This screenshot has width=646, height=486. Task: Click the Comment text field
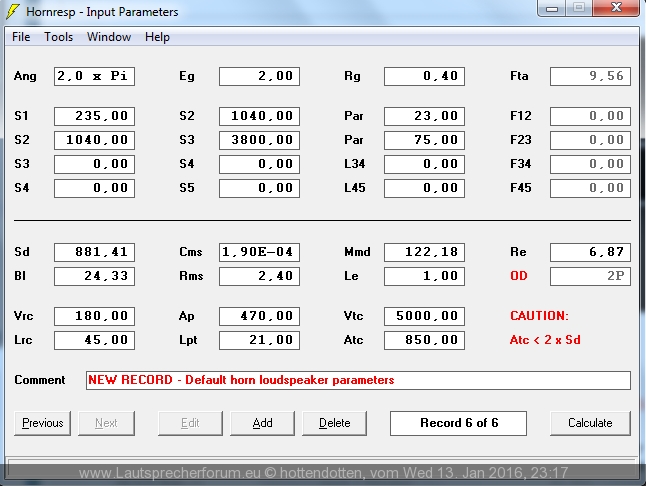tap(358, 380)
